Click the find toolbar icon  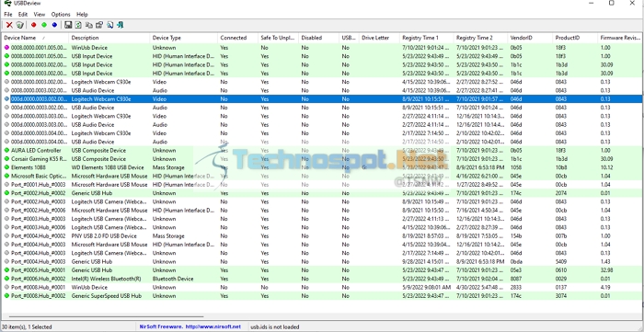click(109, 25)
